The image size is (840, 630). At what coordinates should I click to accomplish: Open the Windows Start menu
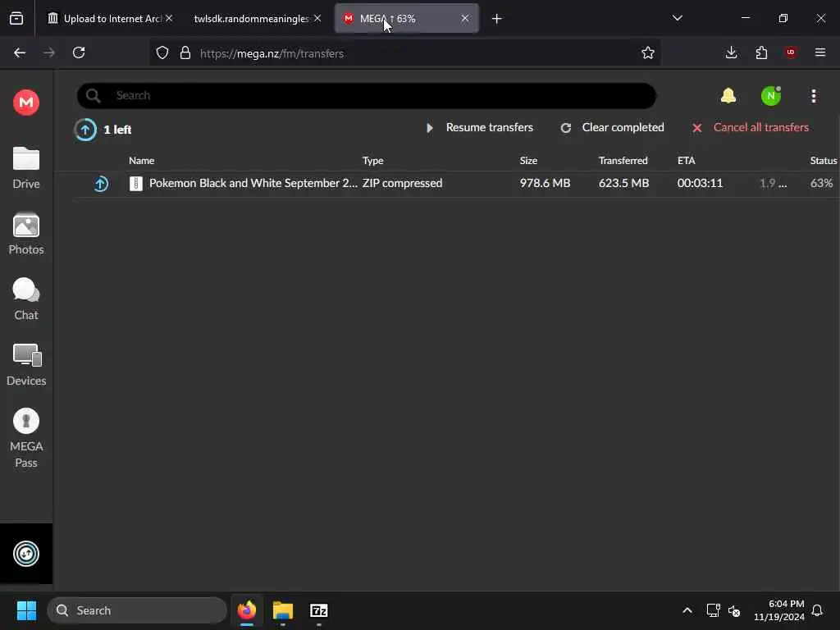pyautogui.click(x=26, y=610)
